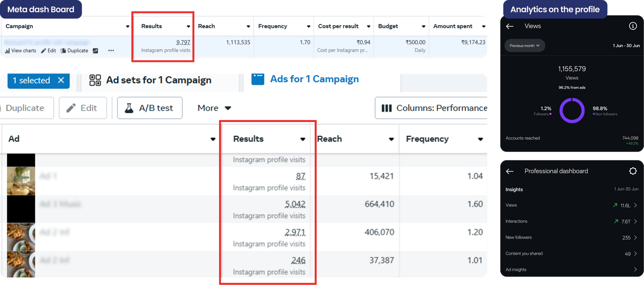Open View charts for the campaign
The height and width of the screenshot is (285, 644).
(x=20, y=51)
